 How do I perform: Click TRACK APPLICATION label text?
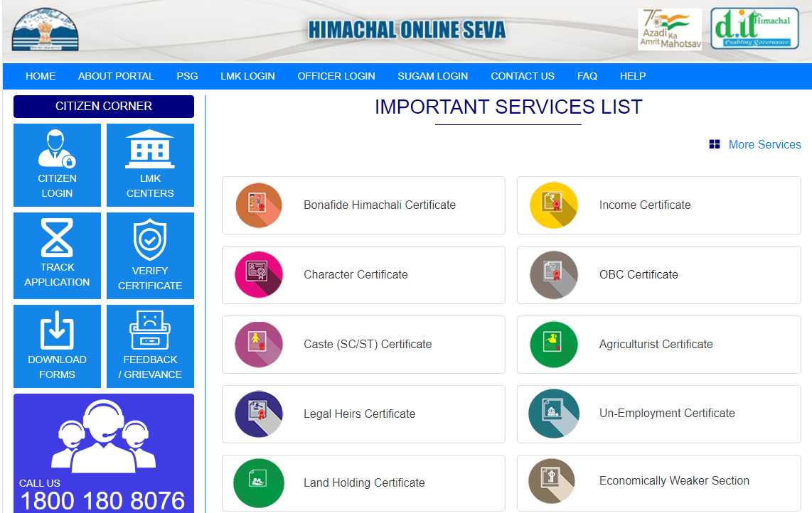point(57,275)
